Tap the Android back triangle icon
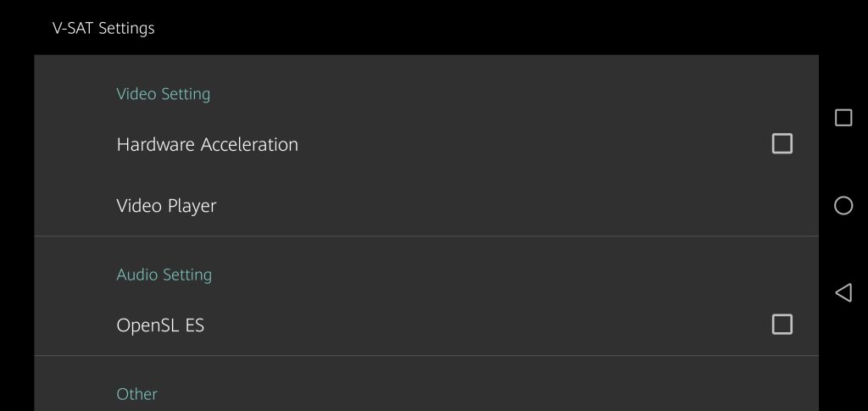 click(843, 292)
